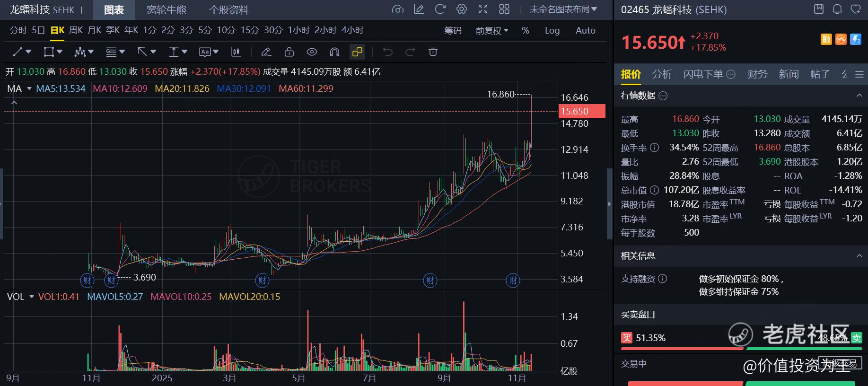Click the undo arrow in drawing toolbar
This screenshot has height=386, width=868.
(x=388, y=52)
